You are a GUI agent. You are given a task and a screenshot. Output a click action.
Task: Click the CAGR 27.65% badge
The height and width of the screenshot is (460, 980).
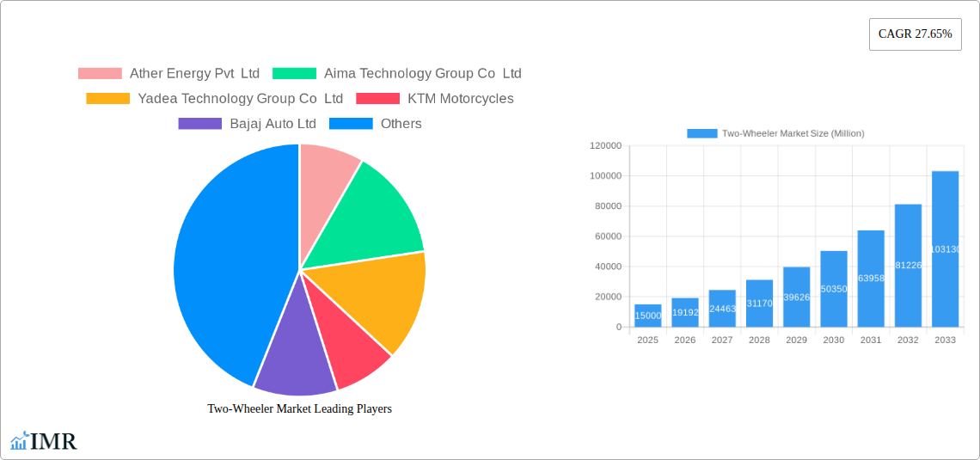pyautogui.click(x=915, y=34)
